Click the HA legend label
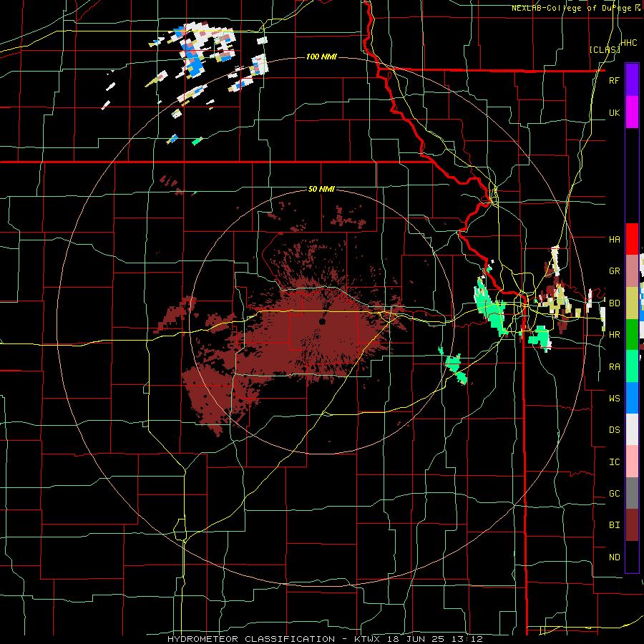The image size is (644, 644). click(614, 239)
